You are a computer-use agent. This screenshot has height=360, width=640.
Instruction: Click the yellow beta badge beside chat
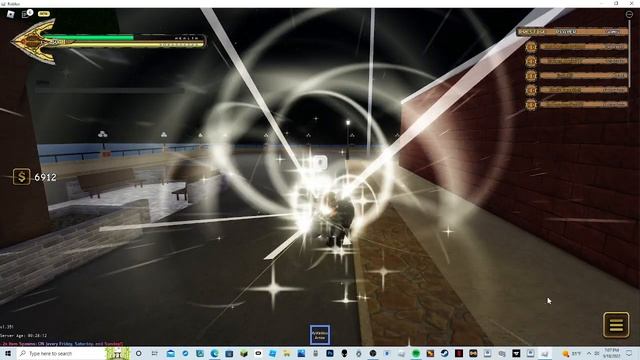[43, 13]
